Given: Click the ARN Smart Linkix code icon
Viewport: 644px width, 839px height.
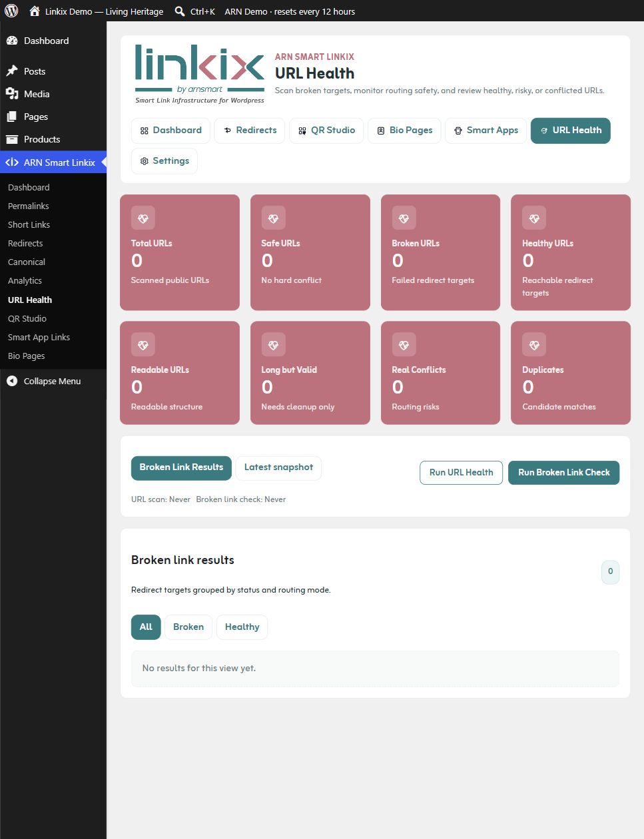Looking at the screenshot, I should coord(12,162).
